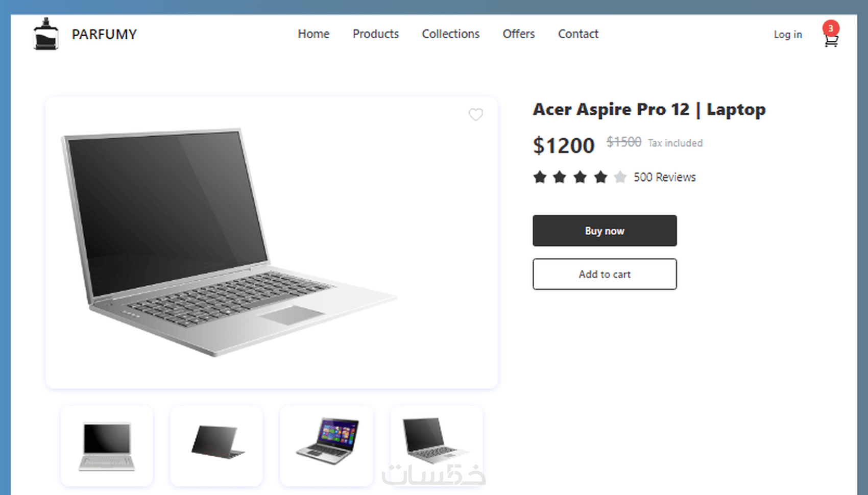868x495 pixels.
Task: Open the Offers menu item
Action: [x=519, y=34]
